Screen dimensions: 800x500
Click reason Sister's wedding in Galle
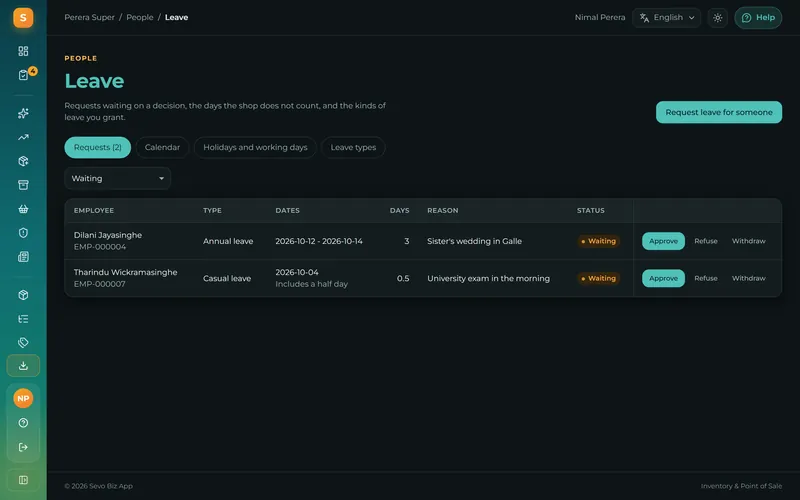pos(474,241)
